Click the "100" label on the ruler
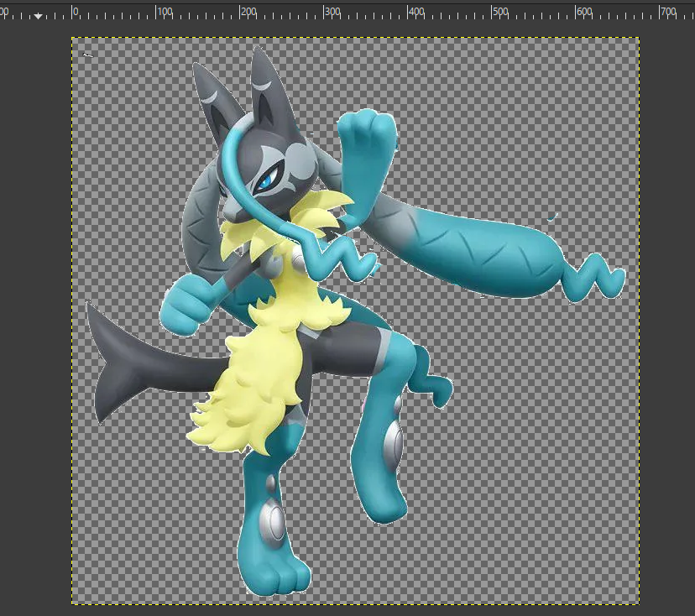Image resolution: width=695 pixels, height=616 pixels. pos(165,12)
